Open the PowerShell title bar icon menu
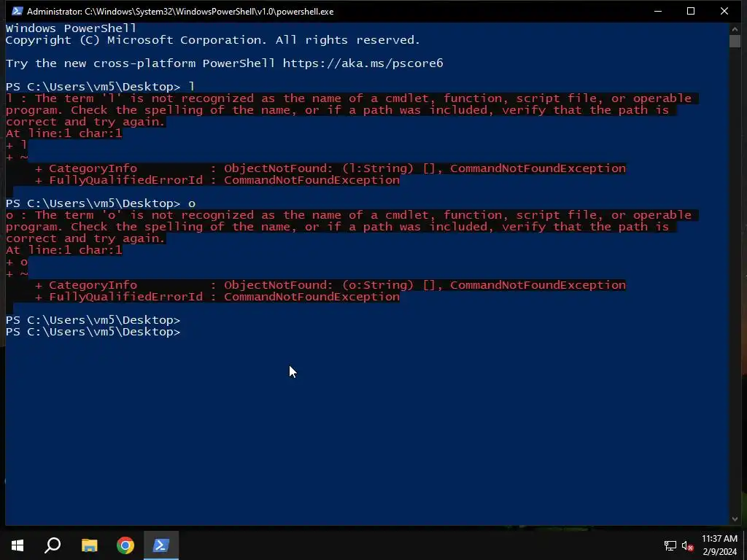Viewport: 747px width, 560px height. 18,11
